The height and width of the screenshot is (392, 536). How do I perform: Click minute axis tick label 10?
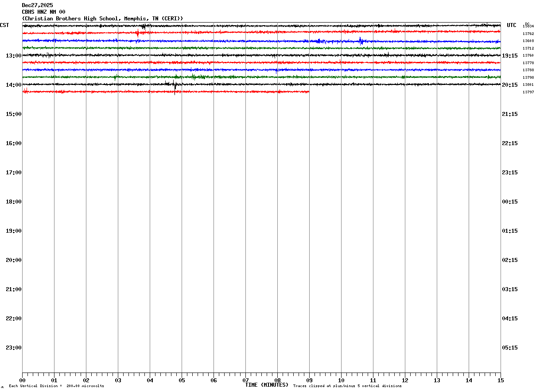pos(341,380)
